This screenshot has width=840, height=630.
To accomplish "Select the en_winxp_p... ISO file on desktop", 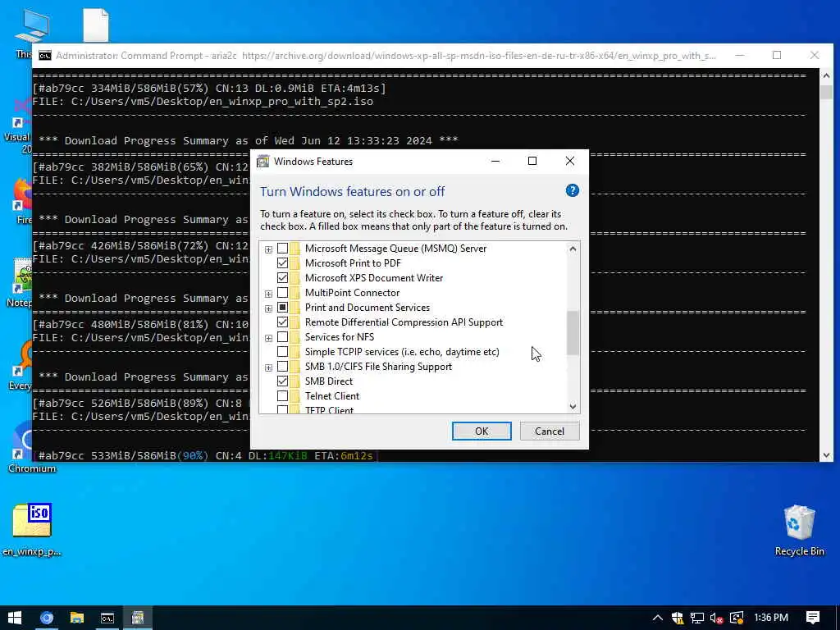I will 32,530.
